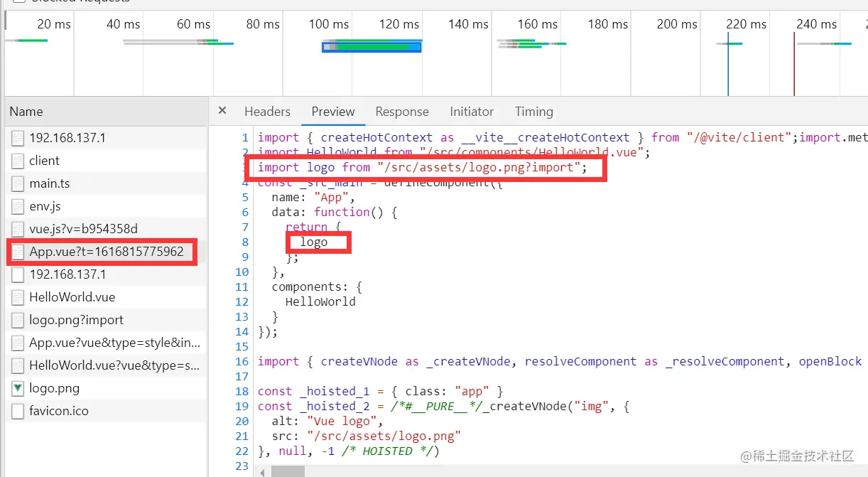Click the HelloWorld.vue file icon
This screenshot has height=477, width=868.
[x=17, y=297]
